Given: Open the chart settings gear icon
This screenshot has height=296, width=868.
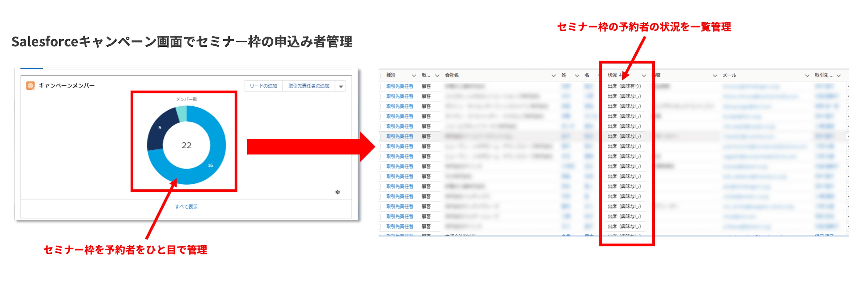Looking at the screenshot, I should point(337,192).
